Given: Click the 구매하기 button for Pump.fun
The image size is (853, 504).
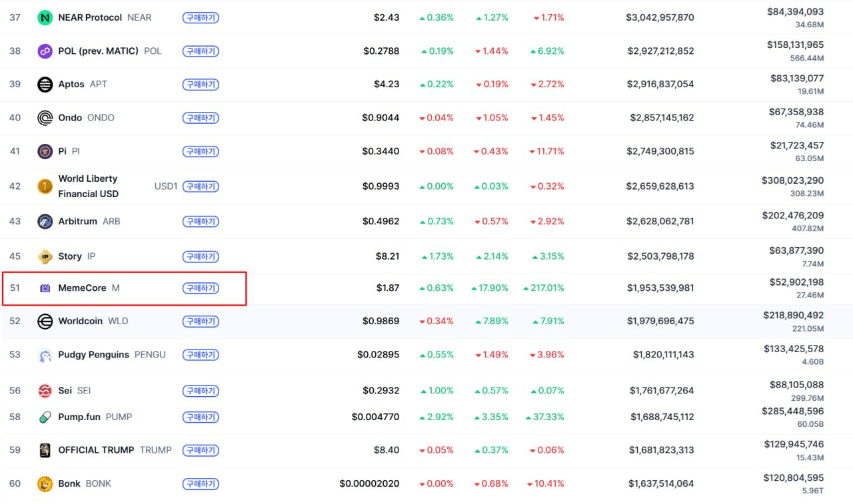Looking at the screenshot, I should click(201, 417).
